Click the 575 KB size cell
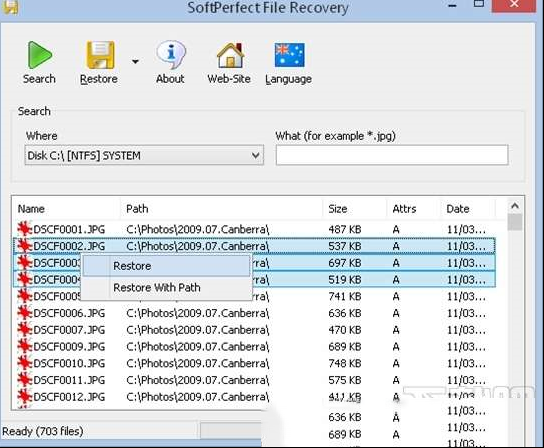544x448 pixels. pyautogui.click(x=345, y=380)
